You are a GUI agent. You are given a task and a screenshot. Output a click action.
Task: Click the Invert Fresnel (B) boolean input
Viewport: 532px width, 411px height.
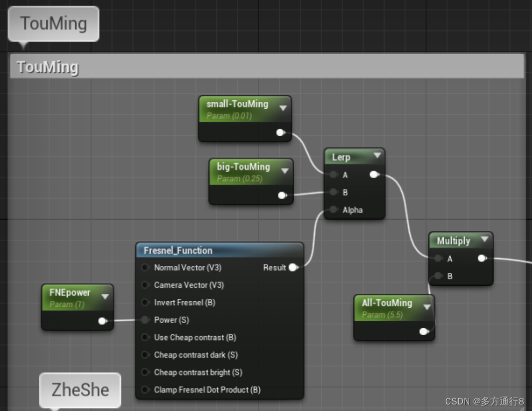(x=145, y=302)
